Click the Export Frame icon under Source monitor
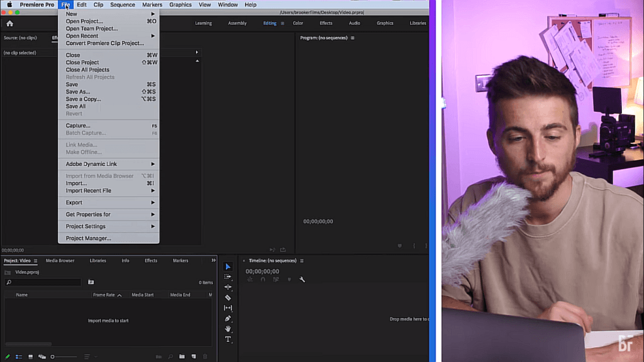 pyautogui.click(x=283, y=250)
